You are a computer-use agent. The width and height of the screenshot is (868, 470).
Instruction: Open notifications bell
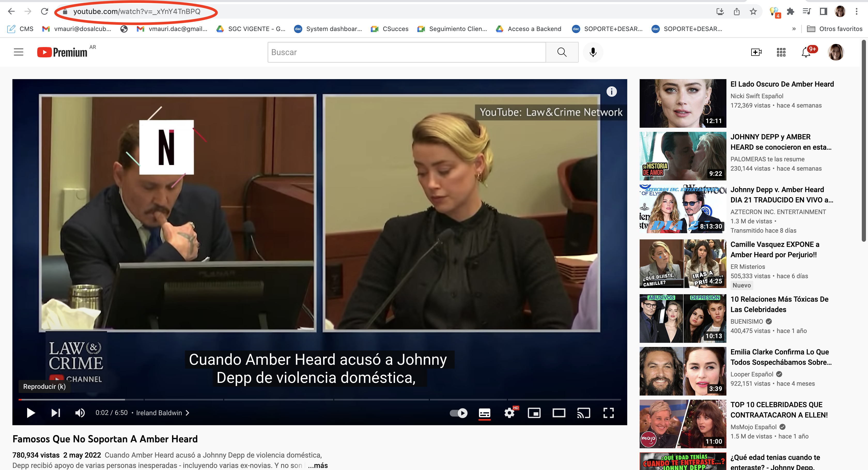[x=806, y=52]
